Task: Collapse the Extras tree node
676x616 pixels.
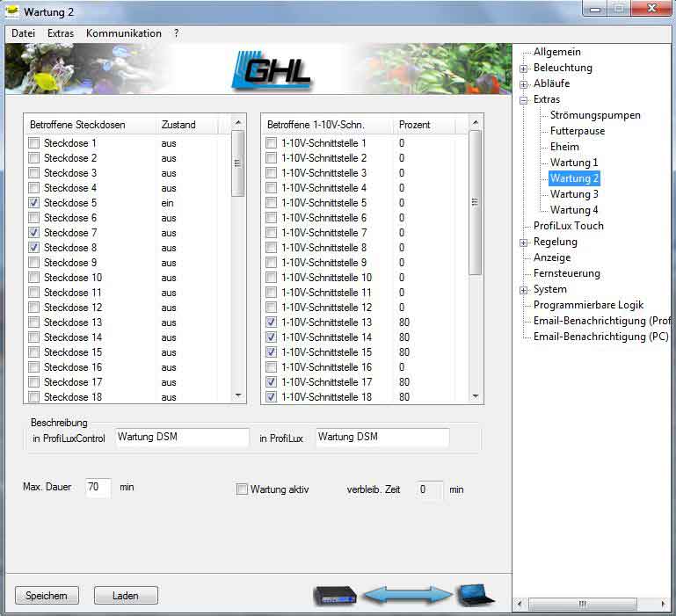Action: (524, 99)
